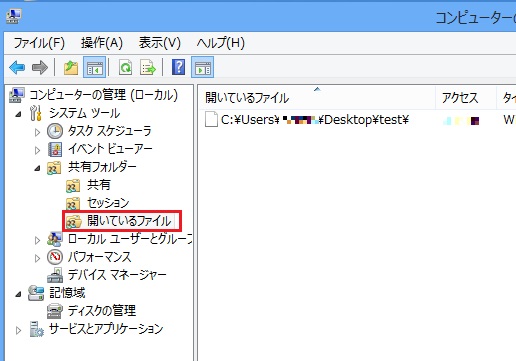Image resolution: width=516 pixels, height=361 pixels.
Task: Select システム ツール tree label
Action: [x=85, y=113]
